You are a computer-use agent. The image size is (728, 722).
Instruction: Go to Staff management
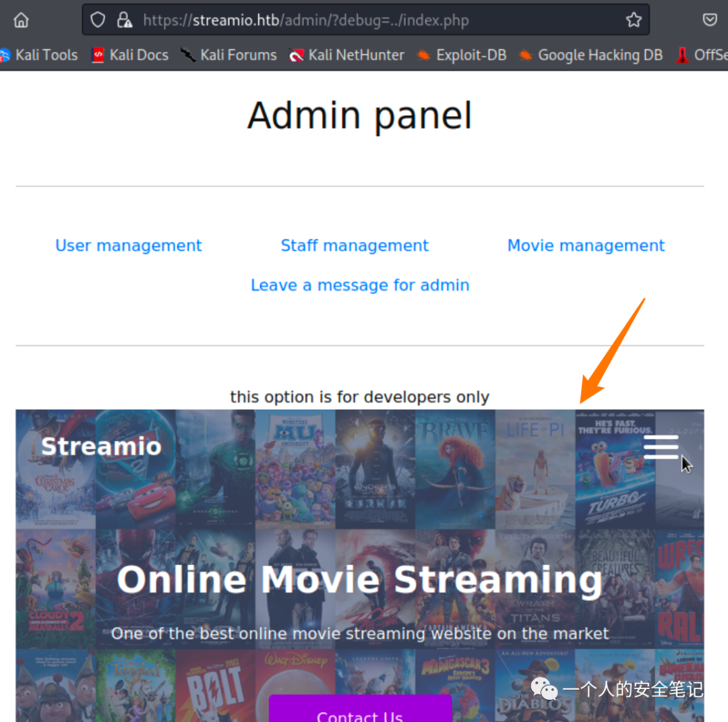(x=355, y=245)
